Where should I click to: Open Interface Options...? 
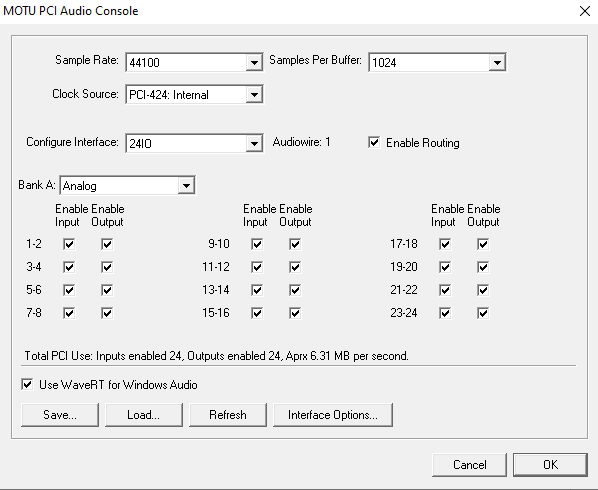(x=333, y=414)
